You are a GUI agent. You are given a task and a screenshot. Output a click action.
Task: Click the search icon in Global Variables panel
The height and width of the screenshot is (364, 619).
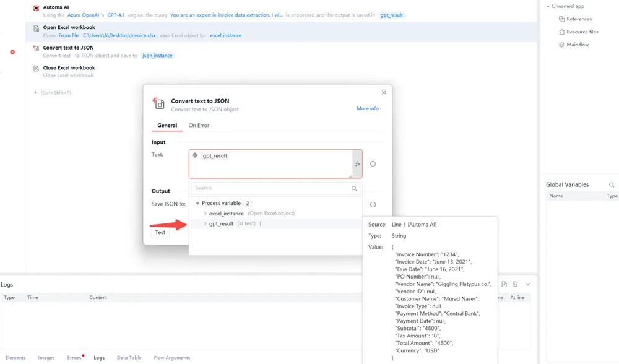coord(612,184)
